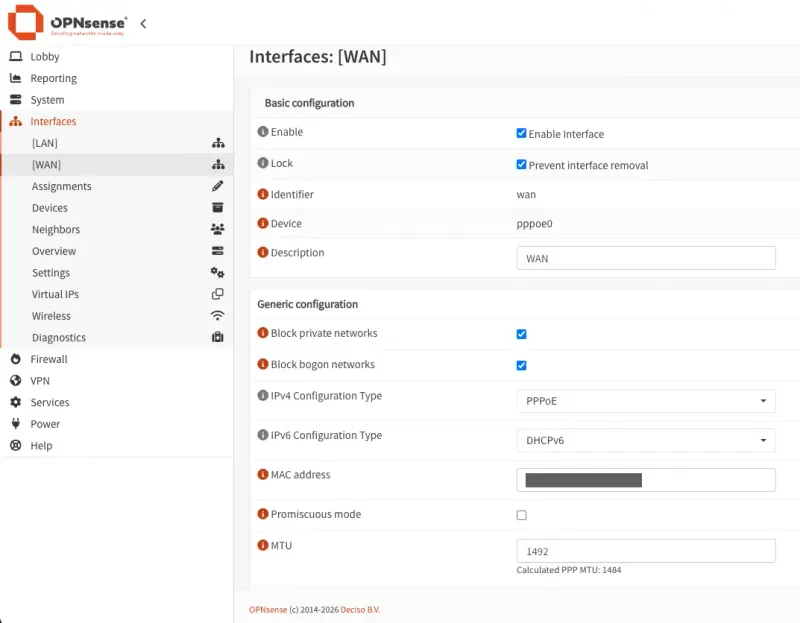This screenshot has height=623, width=800.
Task: Click inside the MTU input field
Action: 645,550
